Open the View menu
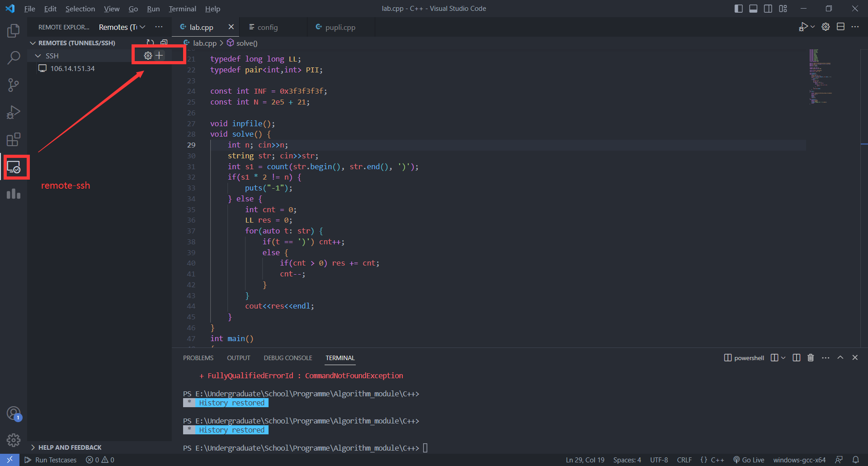Image resolution: width=868 pixels, height=466 pixels. tap(112, 9)
